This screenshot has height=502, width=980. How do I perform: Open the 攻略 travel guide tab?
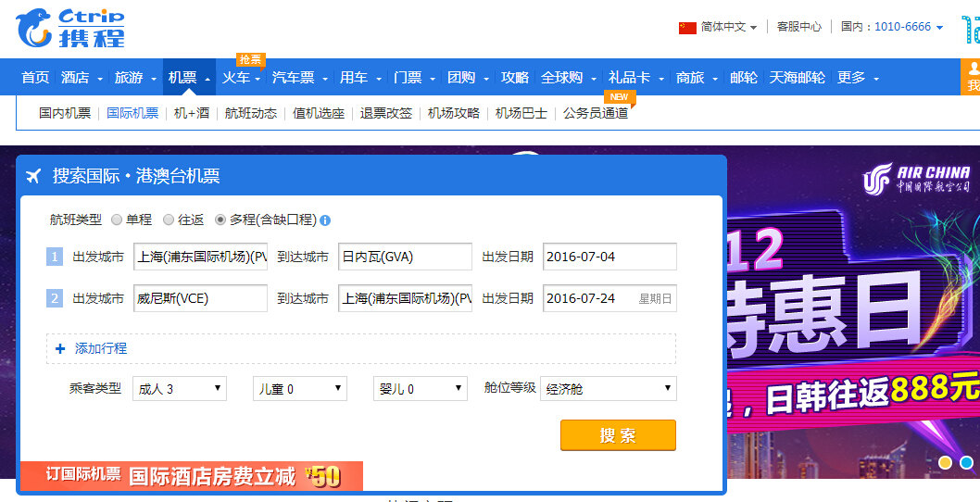(515, 78)
